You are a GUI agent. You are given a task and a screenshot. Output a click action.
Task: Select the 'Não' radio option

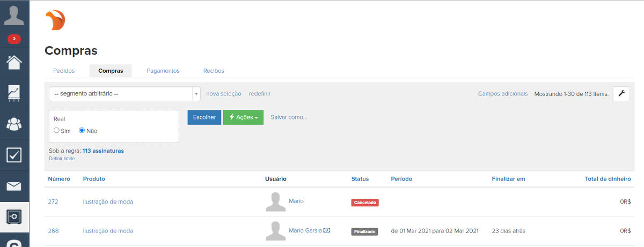[x=82, y=131]
